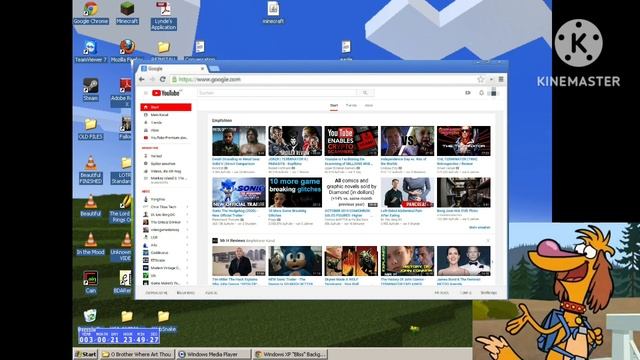Switch to Windows Media Player taskbar item

[214, 354]
